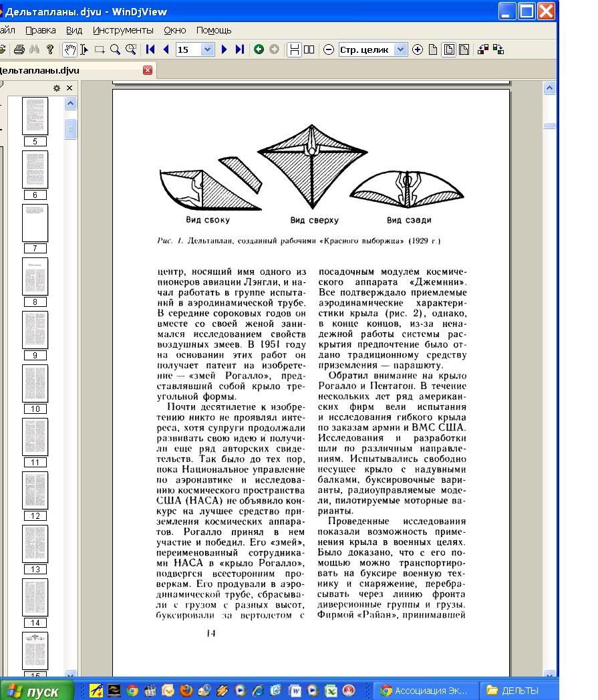Open the Окно menu

(x=174, y=30)
